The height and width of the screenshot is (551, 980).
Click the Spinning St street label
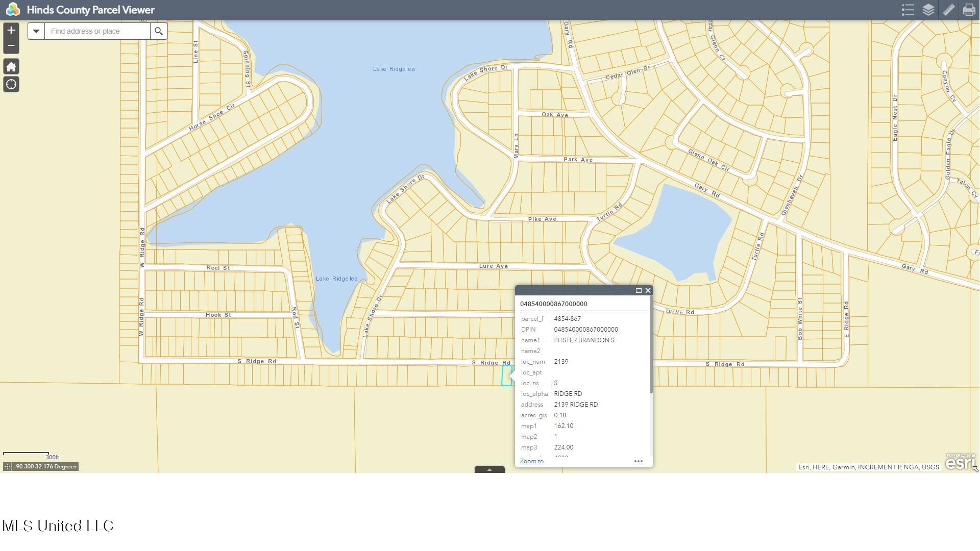(x=247, y=68)
